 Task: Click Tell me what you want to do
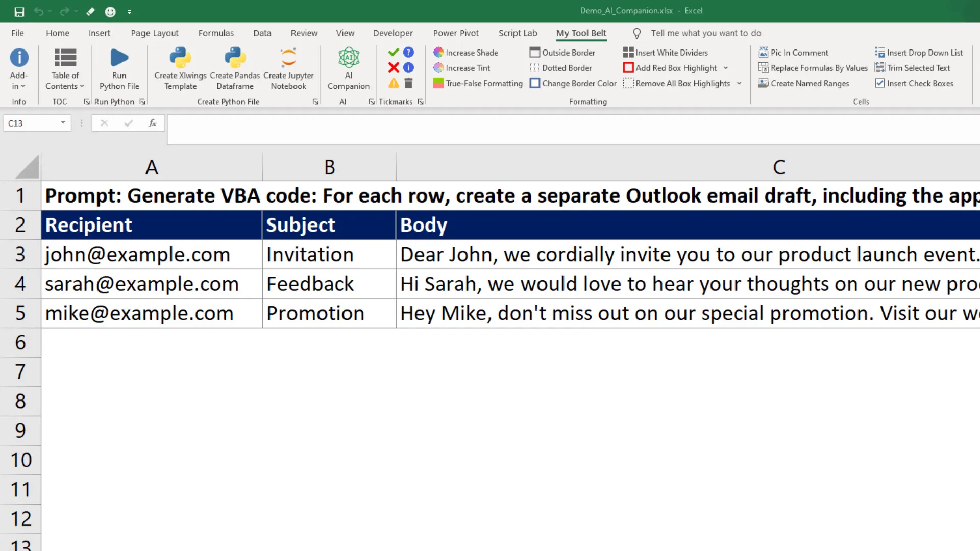pyautogui.click(x=706, y=33)
